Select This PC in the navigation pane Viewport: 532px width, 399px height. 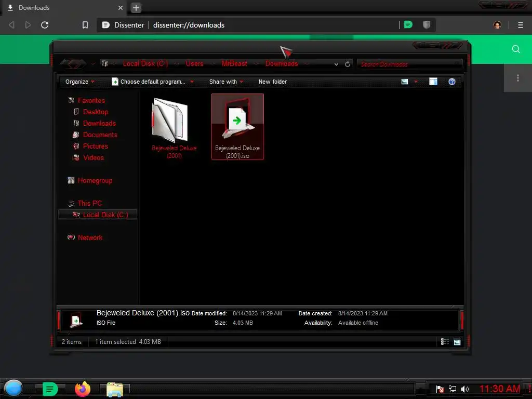tap(89, 203)
